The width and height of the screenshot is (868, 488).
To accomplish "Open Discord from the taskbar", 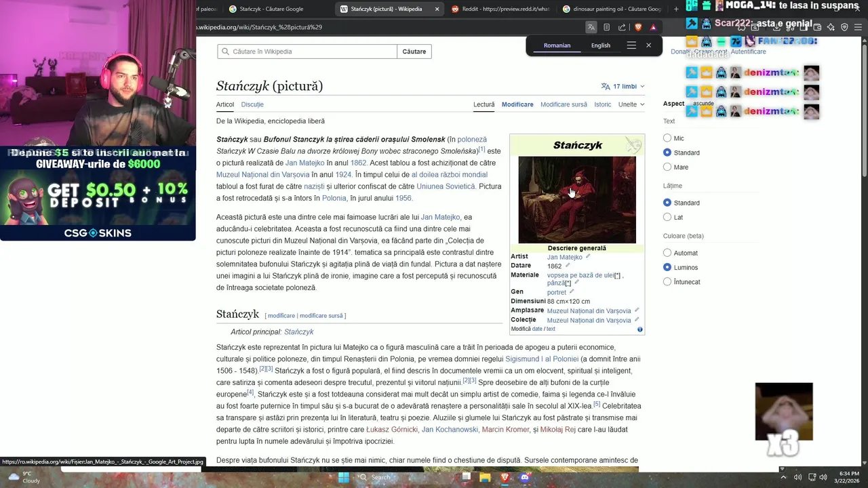I will click(x=524, y=477).
